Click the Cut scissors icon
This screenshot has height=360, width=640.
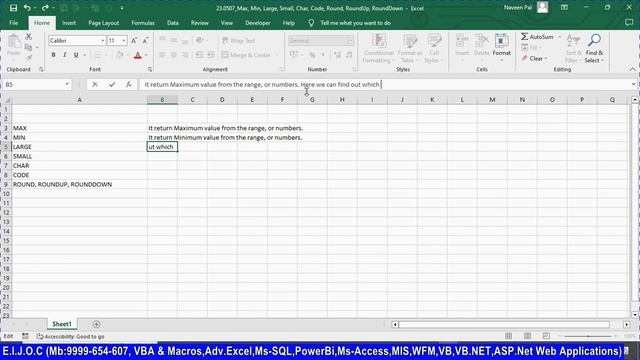coord(28,37)
